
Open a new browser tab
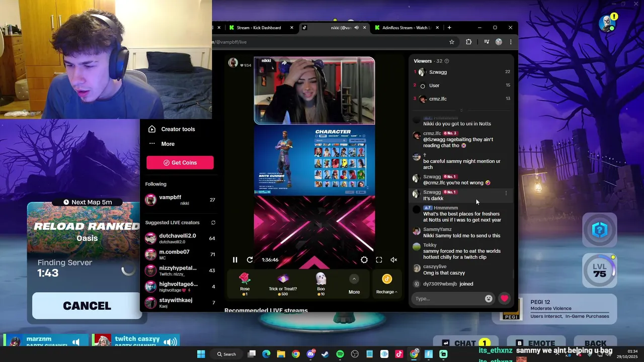coord(449,28)
